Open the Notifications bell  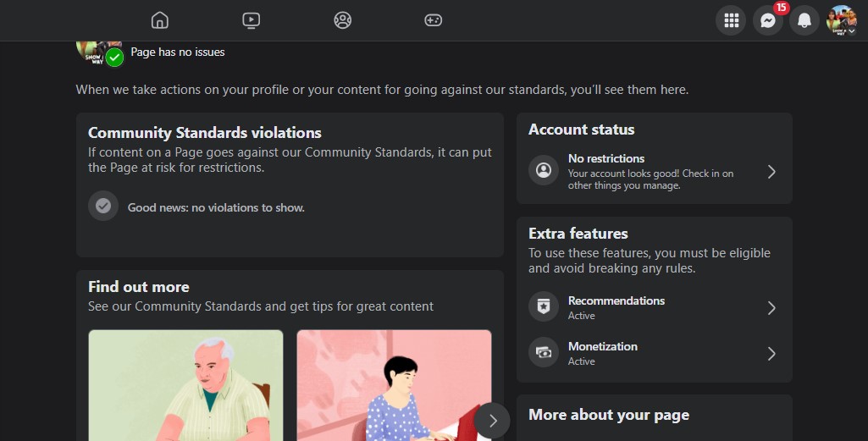click(804, 20)
